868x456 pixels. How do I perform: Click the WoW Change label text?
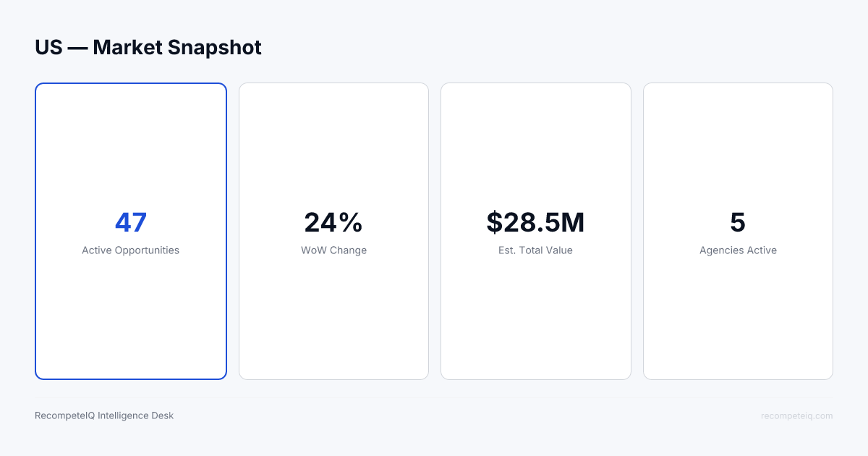tap(333, 250)
